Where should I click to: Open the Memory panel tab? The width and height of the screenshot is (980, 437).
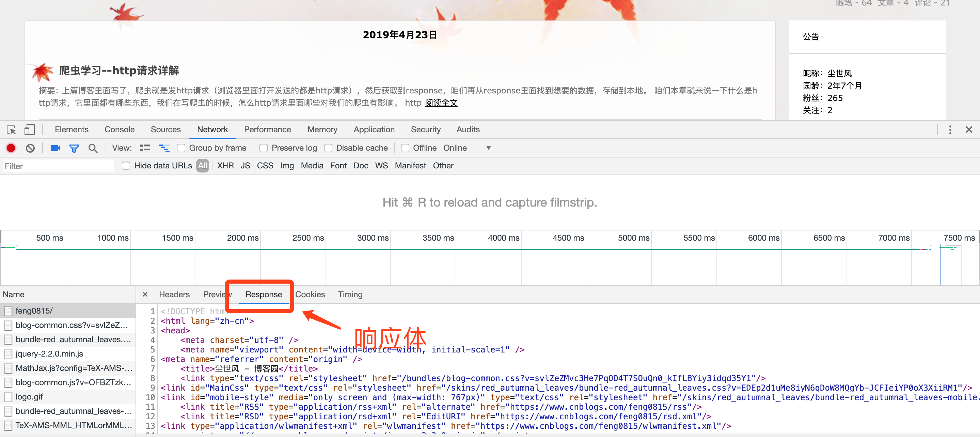[322, 130]
